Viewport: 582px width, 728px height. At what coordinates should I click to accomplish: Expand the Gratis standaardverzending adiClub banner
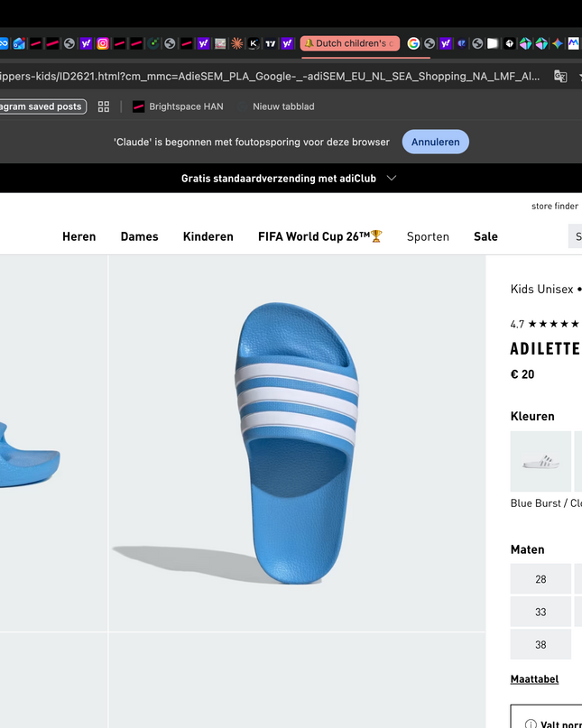tap(289, 179)
